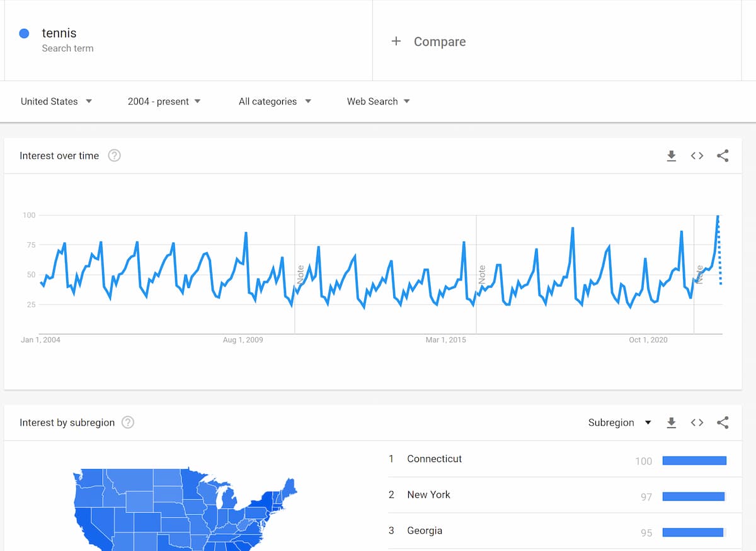The width and height of the screenshot is (756, 551).
Task: Open the Web Search type dropdown
Action: pyautogui.click(x=378, y=101)
